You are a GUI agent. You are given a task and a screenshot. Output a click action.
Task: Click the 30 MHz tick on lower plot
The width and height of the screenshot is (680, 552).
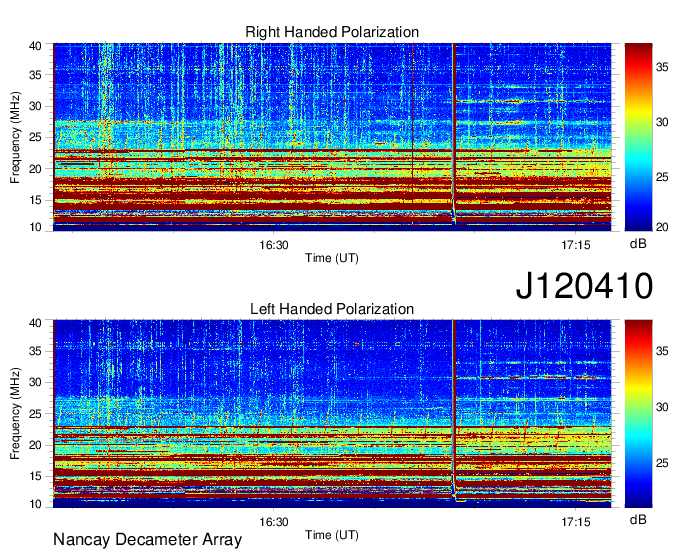35,382
